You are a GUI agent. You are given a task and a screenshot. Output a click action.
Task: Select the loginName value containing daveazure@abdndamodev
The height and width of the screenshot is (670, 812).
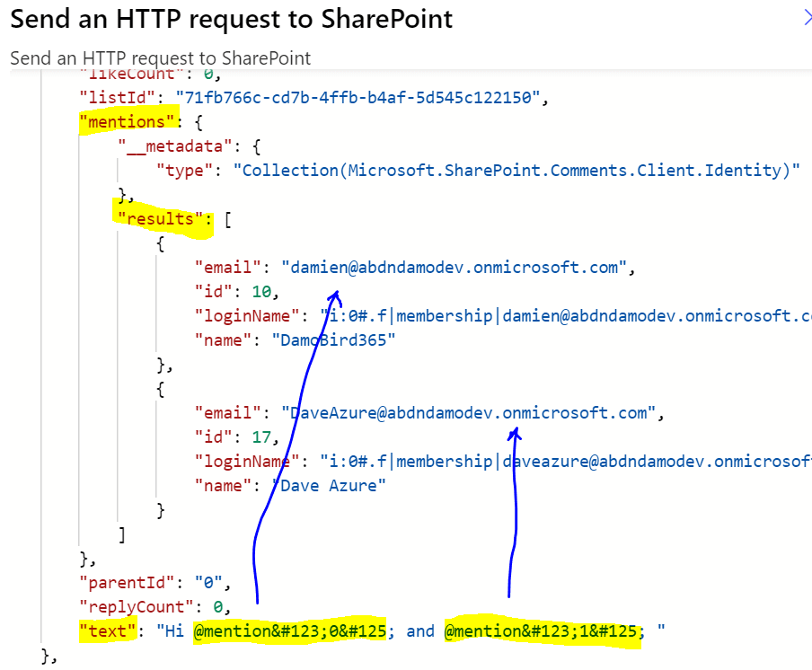[566, 462]
